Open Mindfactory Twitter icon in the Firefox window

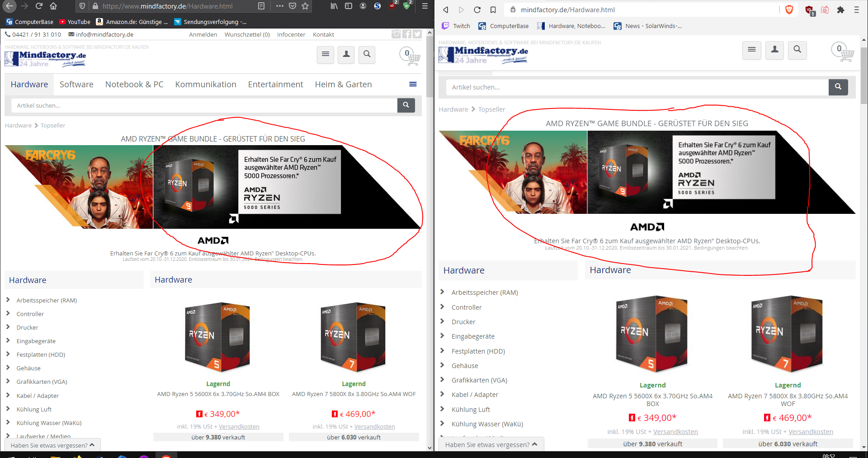tap(417, 34)
